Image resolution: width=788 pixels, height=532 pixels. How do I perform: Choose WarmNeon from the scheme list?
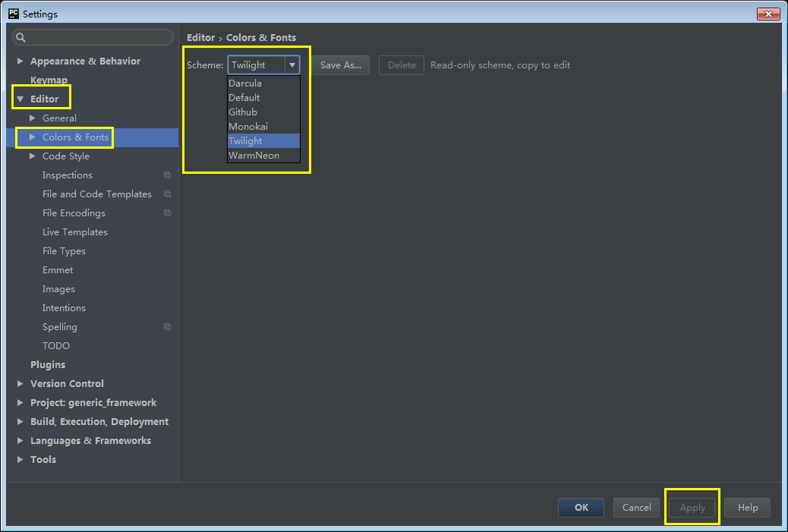(264, 156)
